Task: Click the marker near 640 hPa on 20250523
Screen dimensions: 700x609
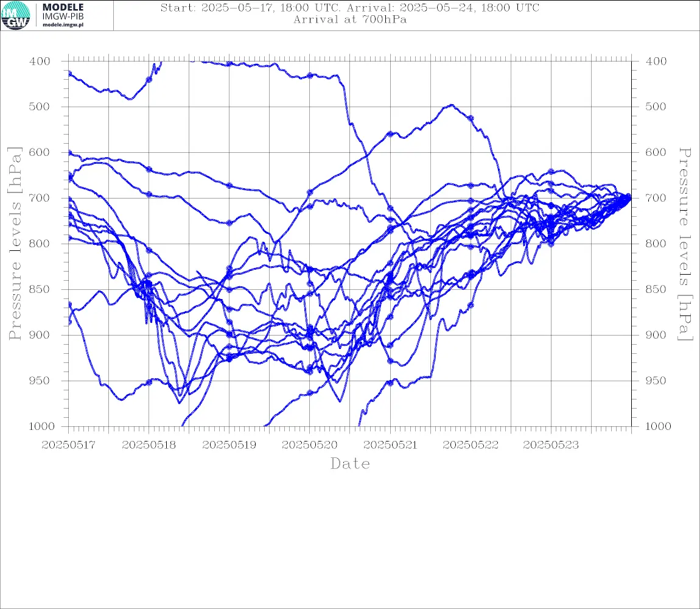Action: click(x=551, y=172)
